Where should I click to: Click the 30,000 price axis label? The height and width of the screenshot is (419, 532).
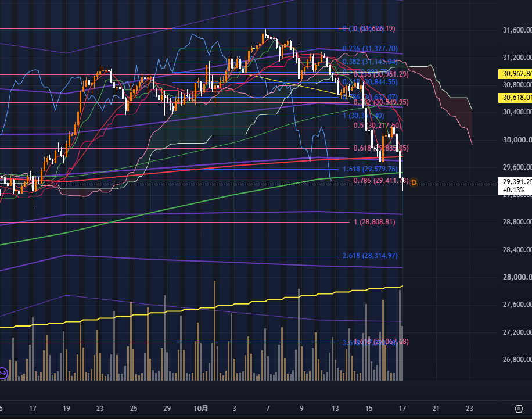pos(517,140)
